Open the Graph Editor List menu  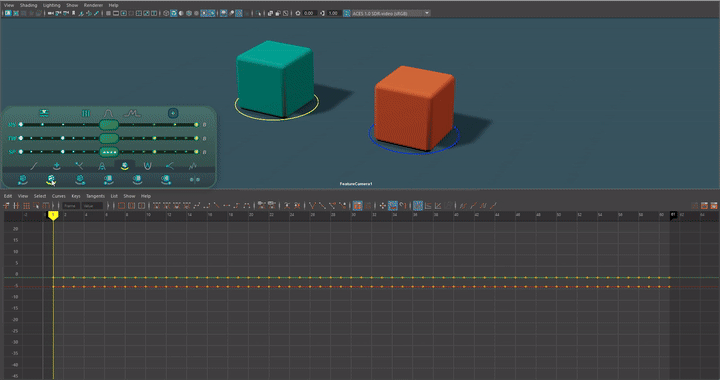[x=114, y=196]
